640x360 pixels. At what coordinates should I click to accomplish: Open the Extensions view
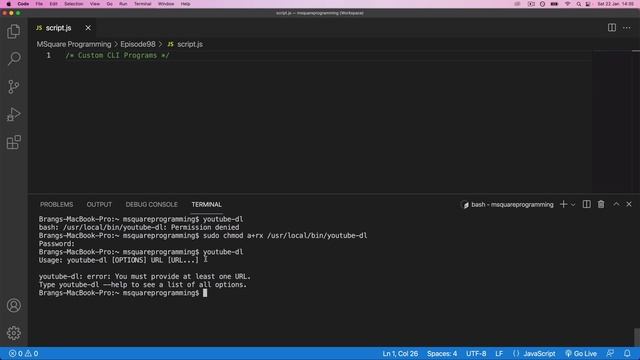tap(13, 142)
